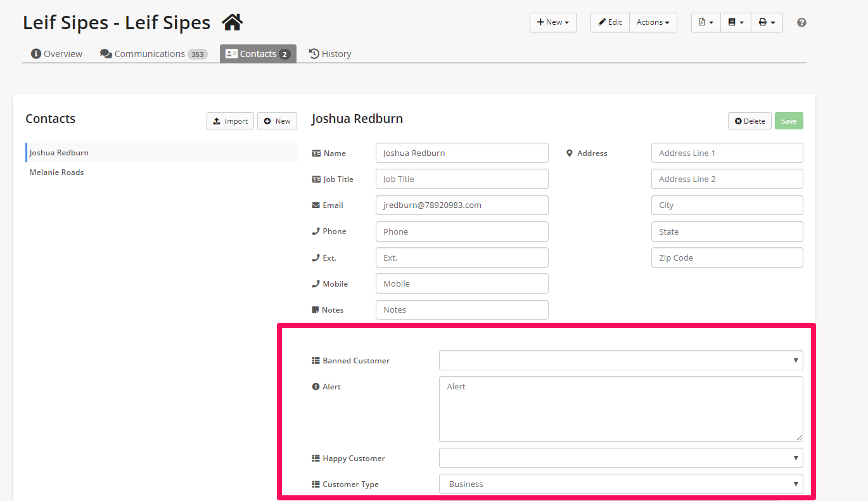Switch to the Overview tab
Screen dimensions: 868x501
[x=57, y=54]
